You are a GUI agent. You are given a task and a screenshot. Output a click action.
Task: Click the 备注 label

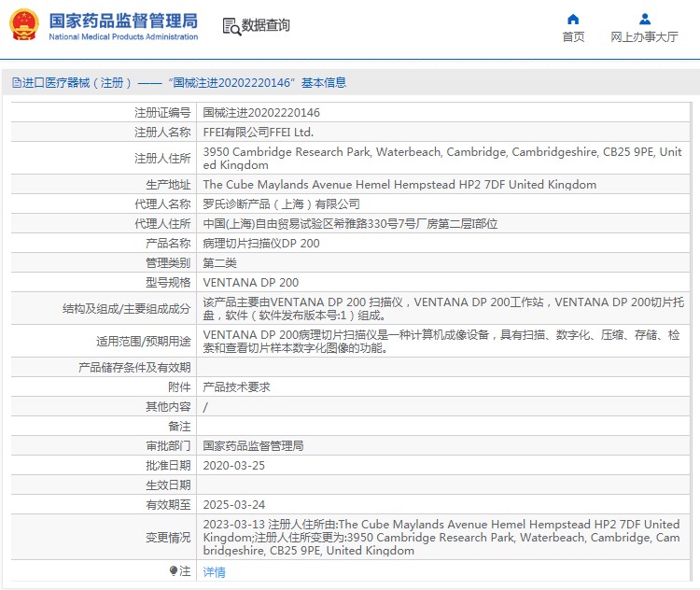[179, 427]
